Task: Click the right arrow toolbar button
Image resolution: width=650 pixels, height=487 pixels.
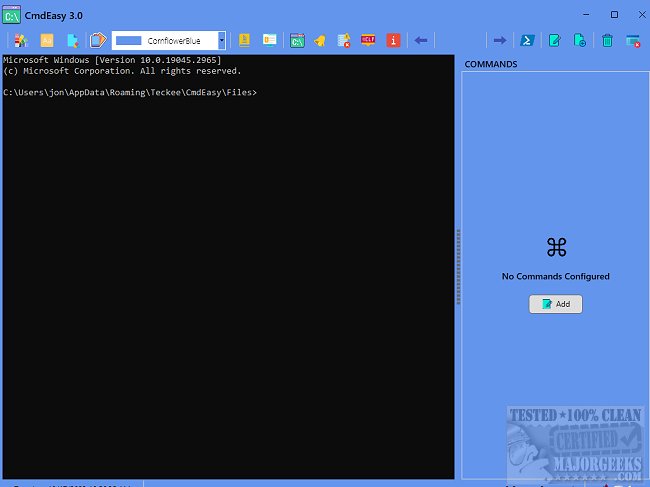Action: coord(500,41)
